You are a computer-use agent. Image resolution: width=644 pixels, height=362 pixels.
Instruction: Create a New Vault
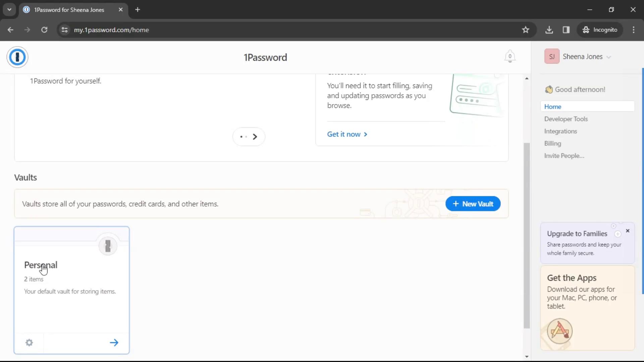point(473,204)
